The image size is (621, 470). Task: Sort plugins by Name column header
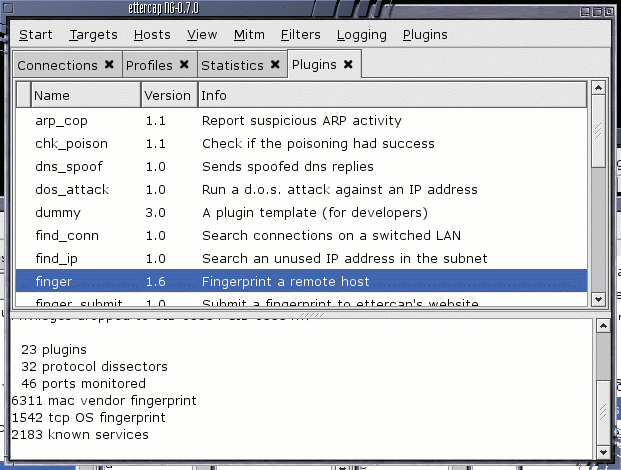coord(86,95)
